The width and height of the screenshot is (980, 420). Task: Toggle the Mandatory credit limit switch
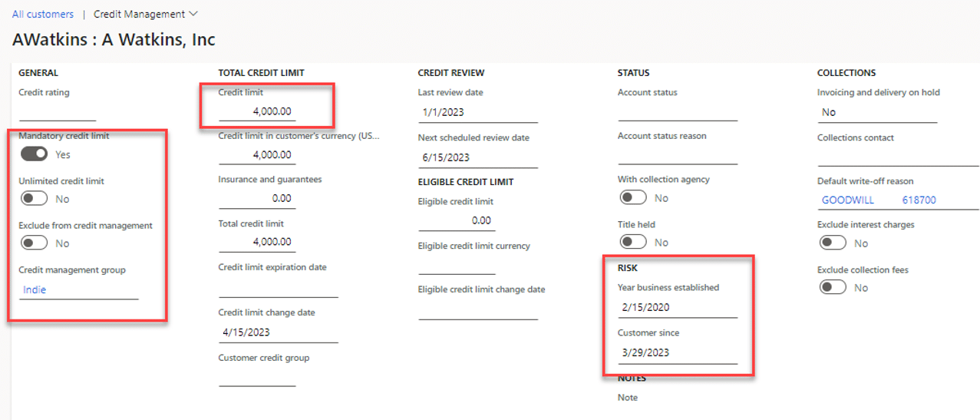(34, 154)
